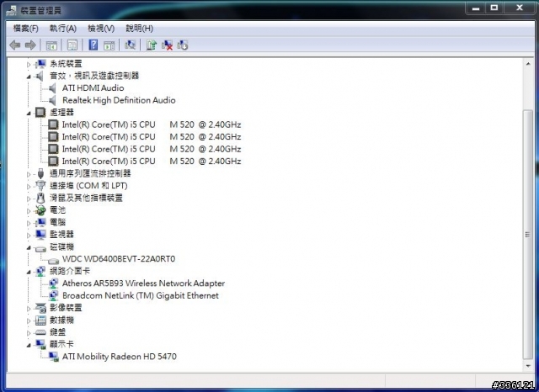539x392 pixels.
Task: Expand the 連接埠 (COM 和 LPT) node
Action: tap(29, 187)
